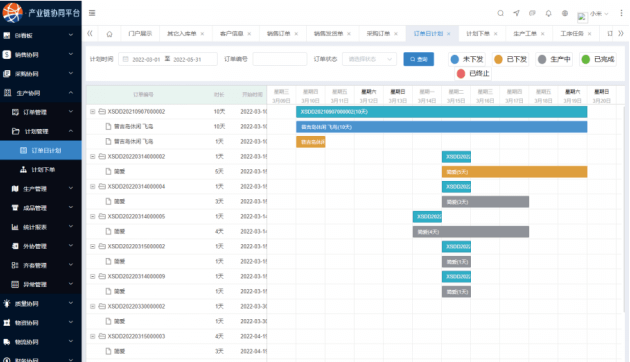Click the 已下发 orange legend item
This screenshot has height=362, width=630.
pyautogui.click(x=511, y=59)
